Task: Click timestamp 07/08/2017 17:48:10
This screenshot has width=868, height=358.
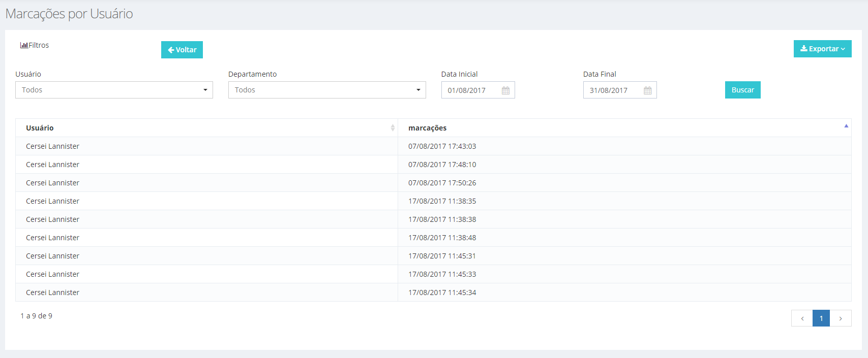Action: tap(442, 165)
